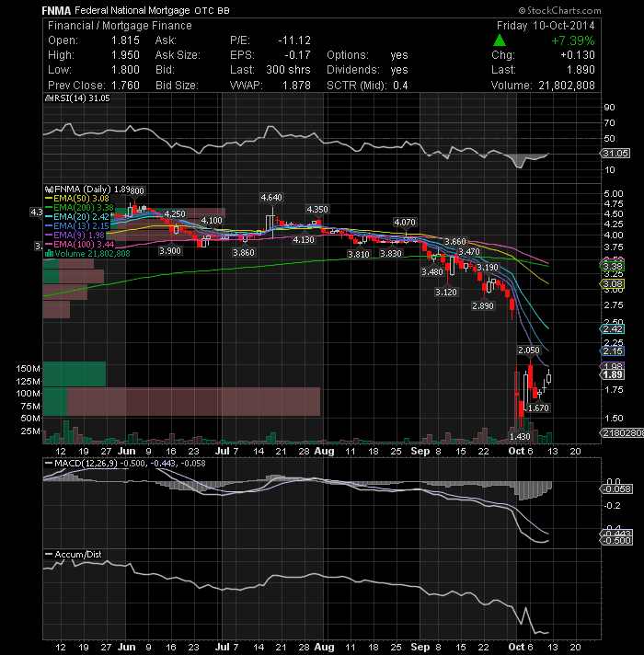The width and height of the screenshot is (644, 655).
Task: Click the 21802808 volume axis tag
Action: pyautogui.click(x=622, y=432)
